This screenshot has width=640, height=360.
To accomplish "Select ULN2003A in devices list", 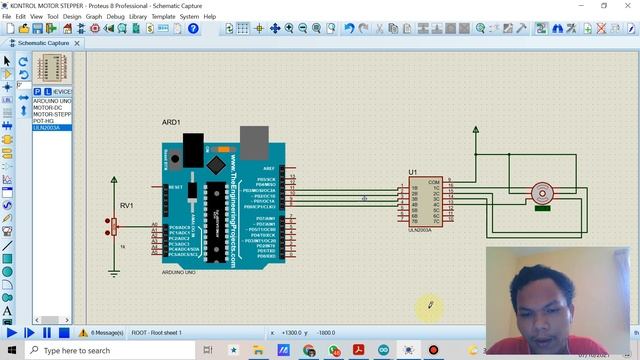I will pos(52,128).
